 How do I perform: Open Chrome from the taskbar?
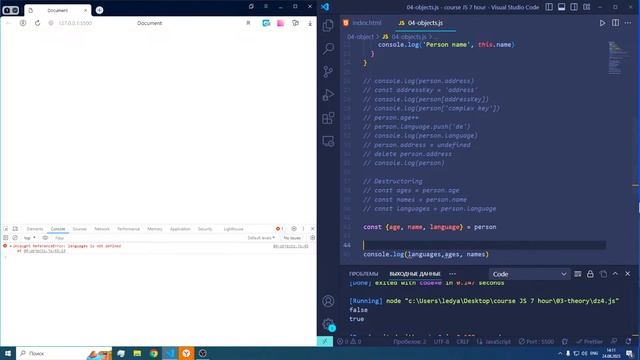[153, 353]
